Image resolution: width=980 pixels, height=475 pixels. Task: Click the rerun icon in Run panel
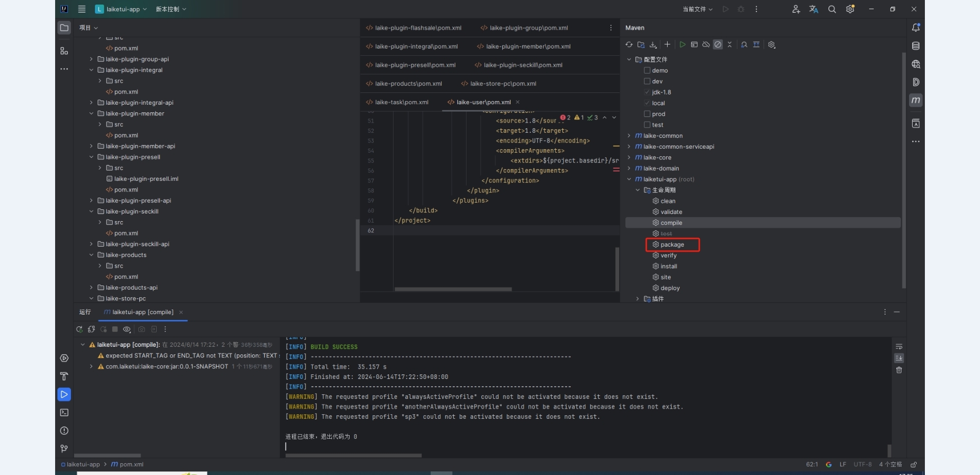pyautogui.click(x=79, y=329)
